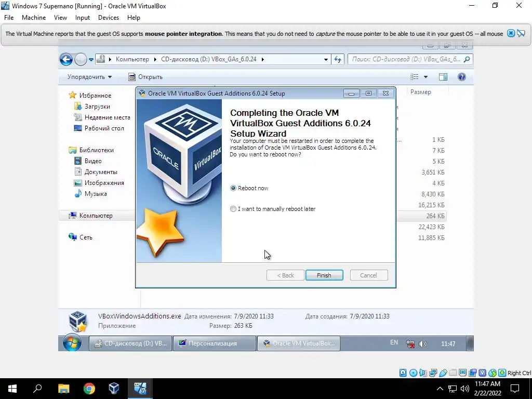Expand breadcrumb arrow after VBox_GAs_6.0.24
This screenshot has width=532, height=399.
262,59
